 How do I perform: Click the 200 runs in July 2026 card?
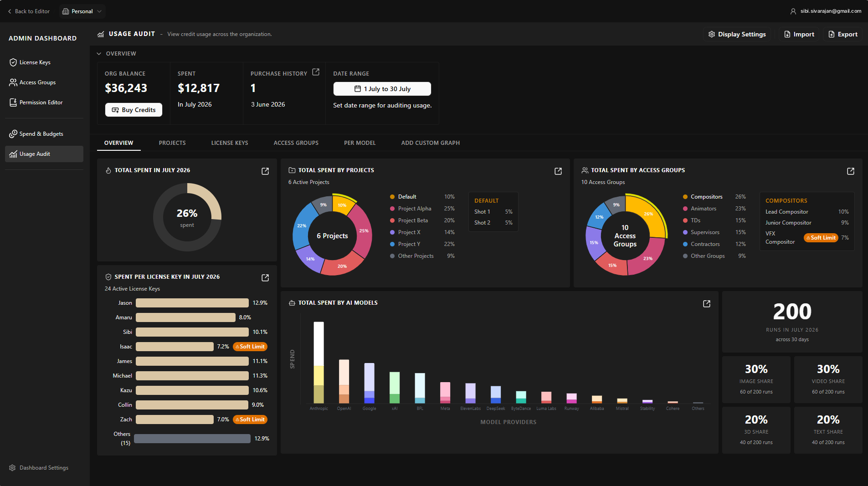tap(792, 322)
